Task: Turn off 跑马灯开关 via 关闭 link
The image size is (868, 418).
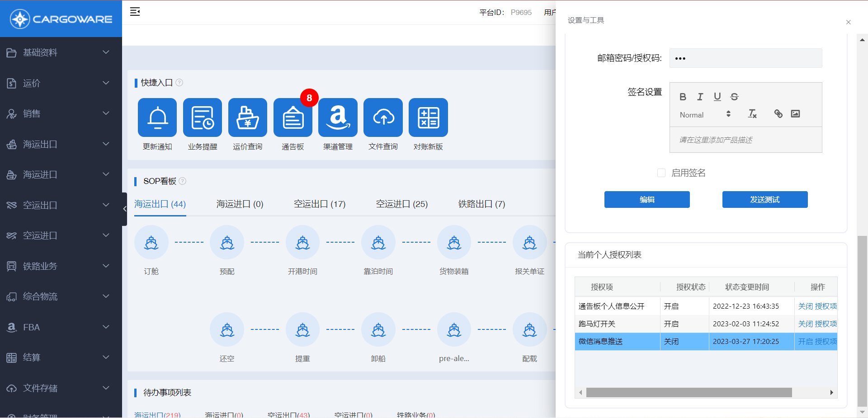Action: pos(805,324)
